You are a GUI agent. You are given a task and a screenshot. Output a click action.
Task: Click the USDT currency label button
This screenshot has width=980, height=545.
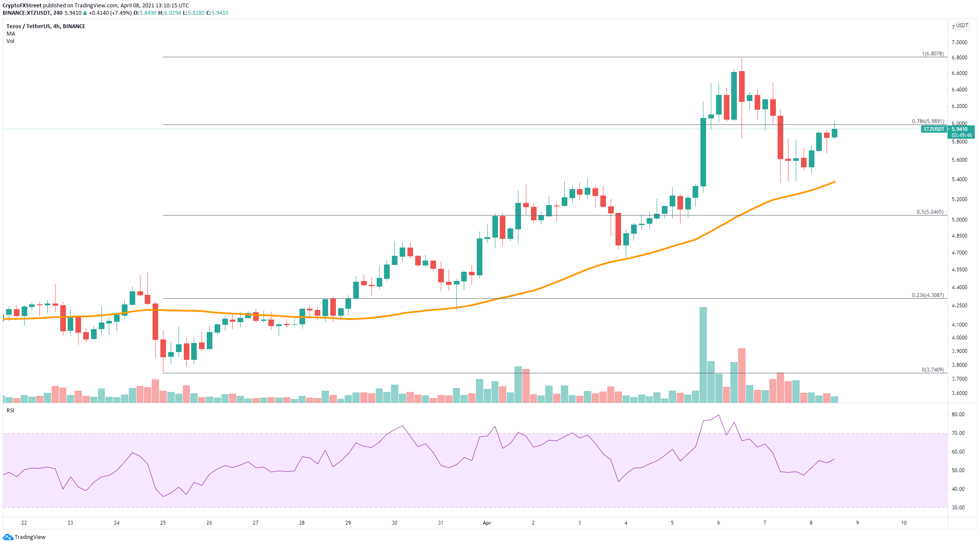pos(962,26)
